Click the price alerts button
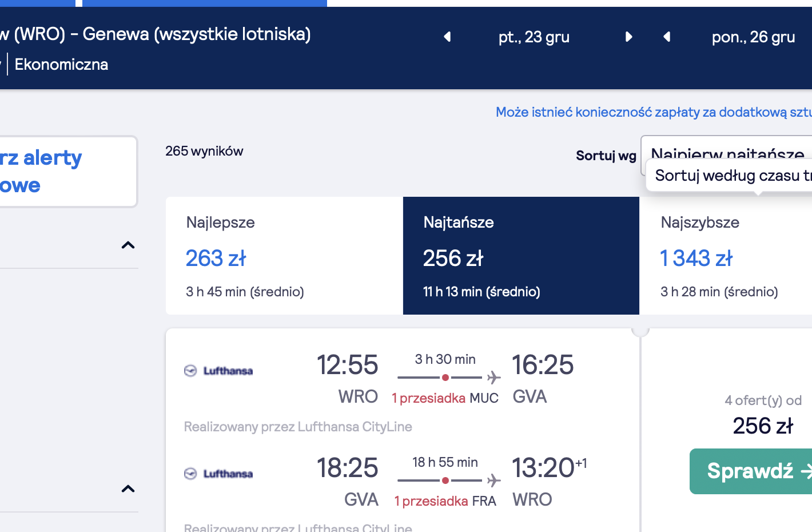Screen dimensions: 812x532 coord(68,172)
